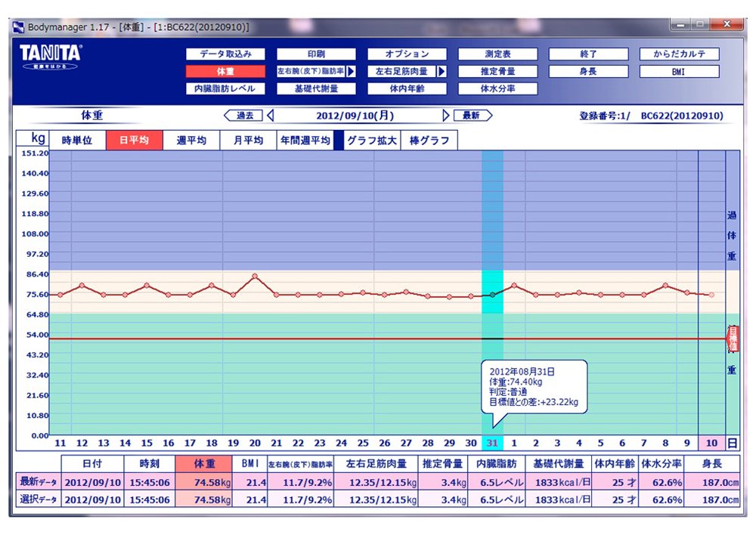Click the データ取込み import button
Screen dimensions: 756x535
pyautogui.click(x=225, y=54)
